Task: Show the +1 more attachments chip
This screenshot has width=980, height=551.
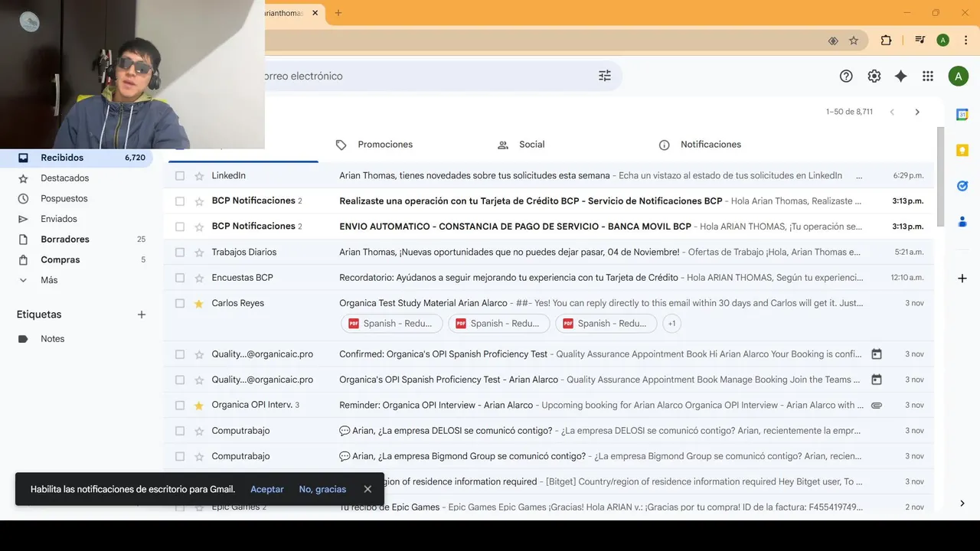Action: (671, 324)
